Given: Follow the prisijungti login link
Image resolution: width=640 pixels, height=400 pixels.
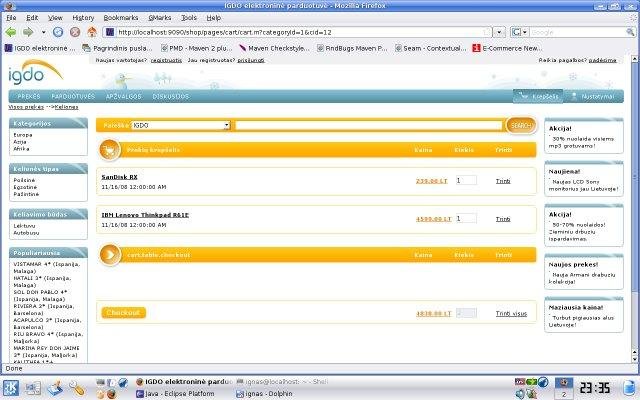Looking at the screenshot, I should 251,60.
